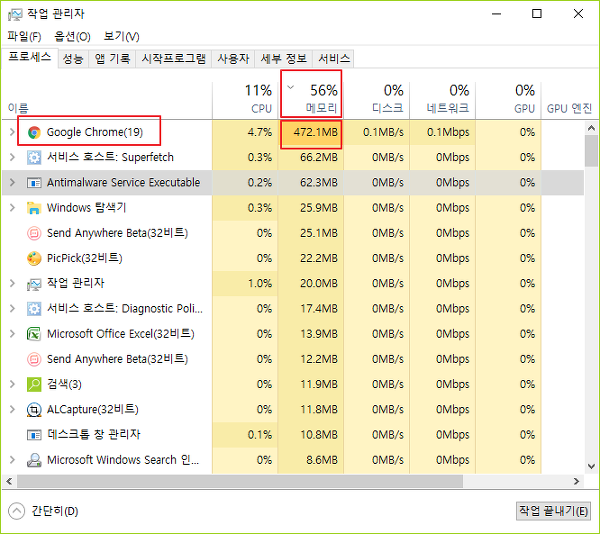Image resolution: width=600 pixels, height=534 pixels.
Task: Sort by the 네트워크 column header
Action: 442,99
